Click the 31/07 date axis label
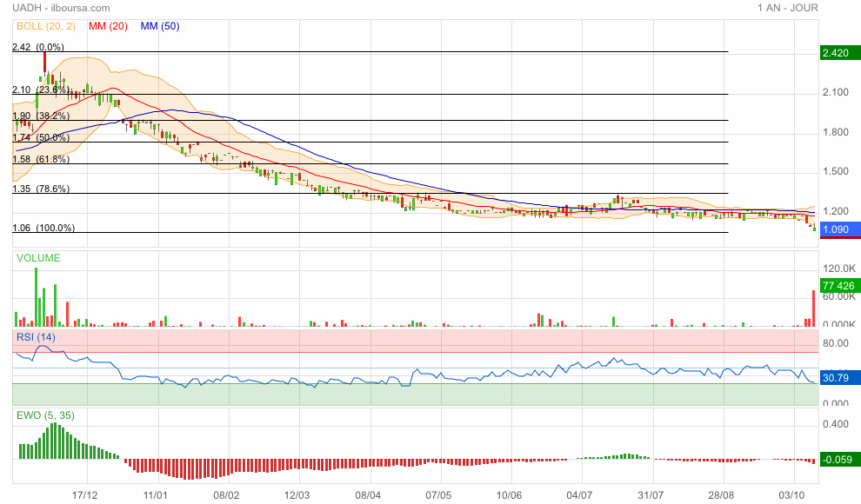 pos(651,495)
